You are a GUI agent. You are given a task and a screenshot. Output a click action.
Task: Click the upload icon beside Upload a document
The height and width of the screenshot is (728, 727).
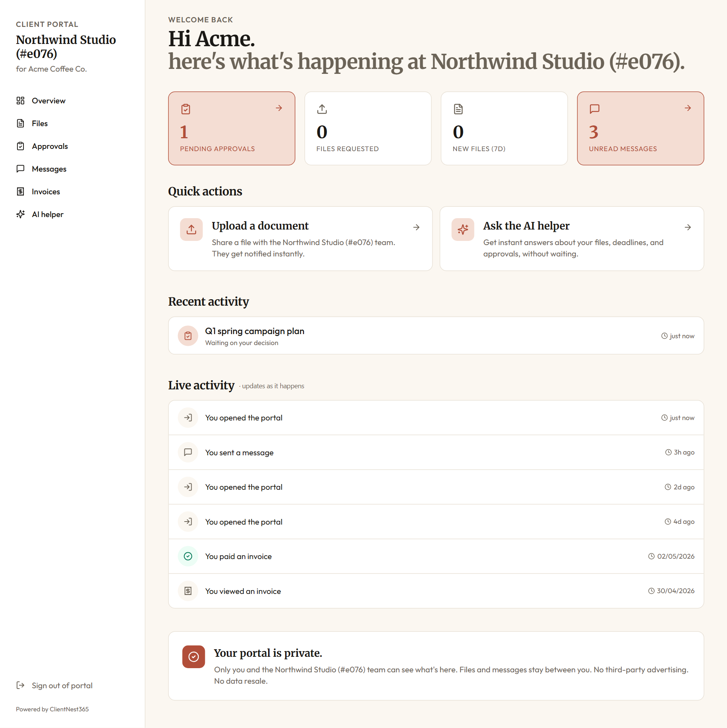point(192,230)
